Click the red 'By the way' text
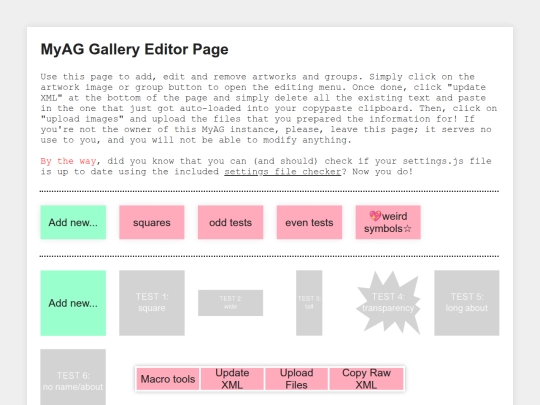The width and height of the screenshot is (540, 405). tap(68, 161)
